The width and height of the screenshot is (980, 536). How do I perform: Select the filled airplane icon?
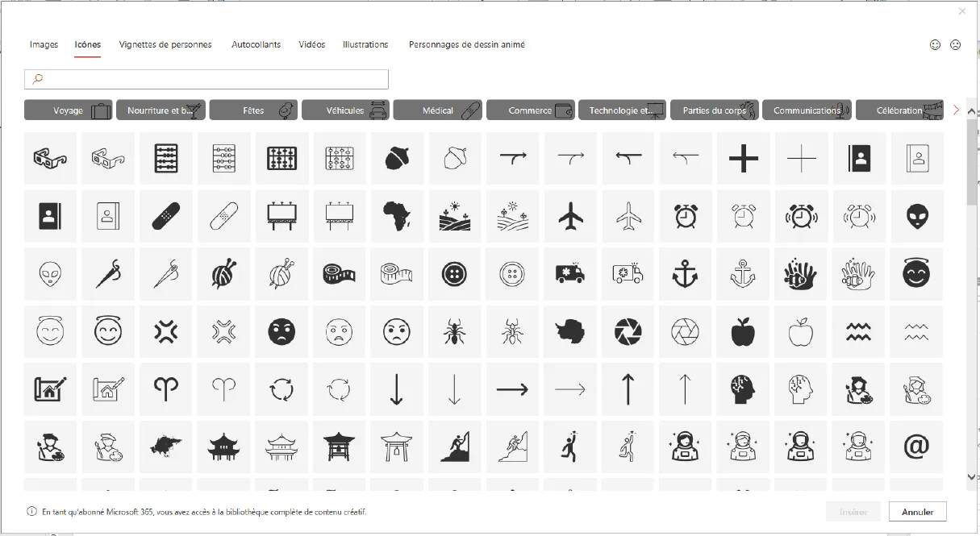[x=569, y=216]
